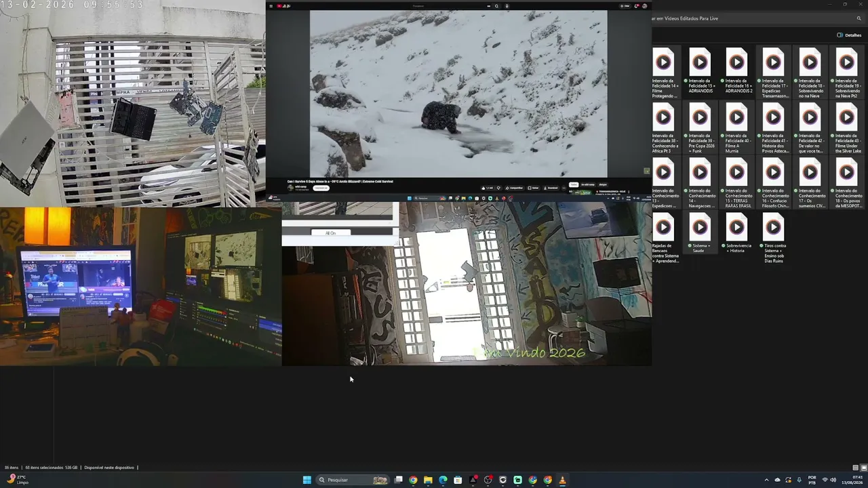Click the snowy YouTube video player
This screenshot has width=868, height=488.
point(458,94)
